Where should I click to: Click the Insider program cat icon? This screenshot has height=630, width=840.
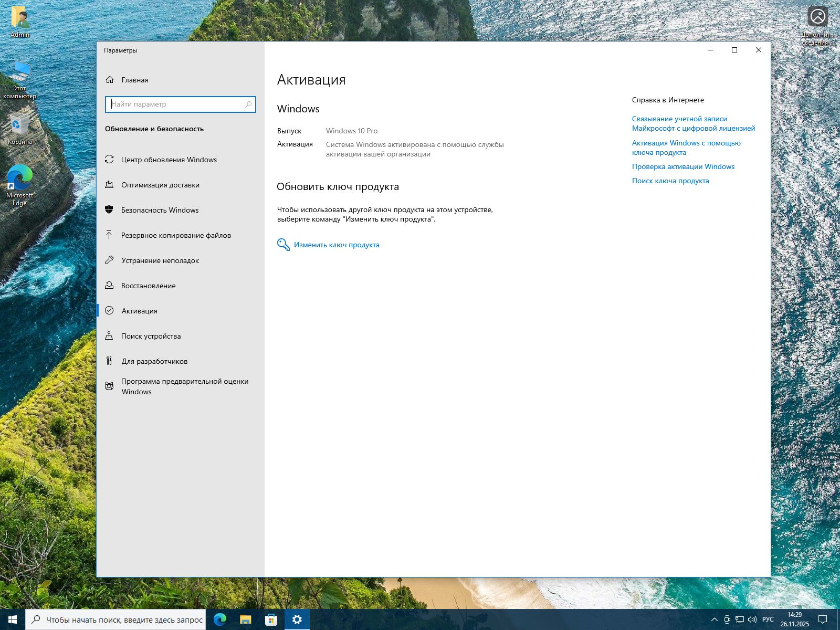pos(109,386)
